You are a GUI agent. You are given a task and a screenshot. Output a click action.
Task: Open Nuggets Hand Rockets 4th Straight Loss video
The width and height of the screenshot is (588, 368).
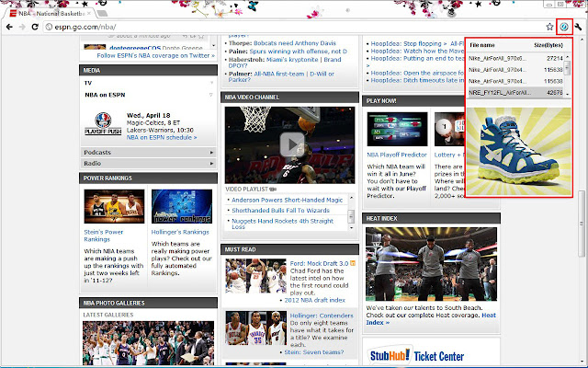point(282,224)
